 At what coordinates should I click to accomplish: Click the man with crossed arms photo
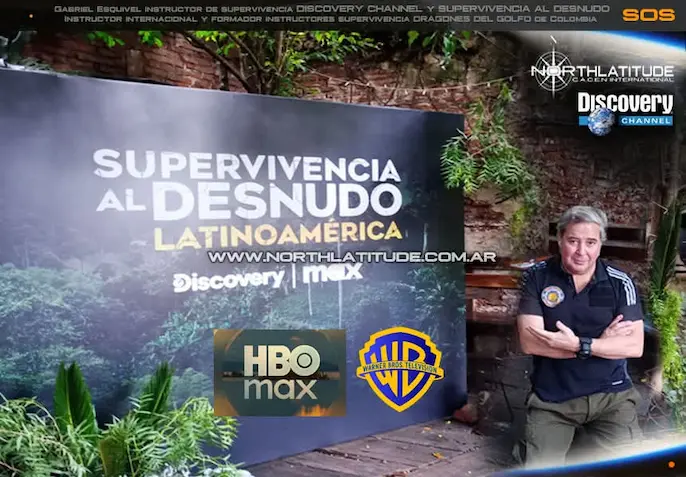[581, 334]
